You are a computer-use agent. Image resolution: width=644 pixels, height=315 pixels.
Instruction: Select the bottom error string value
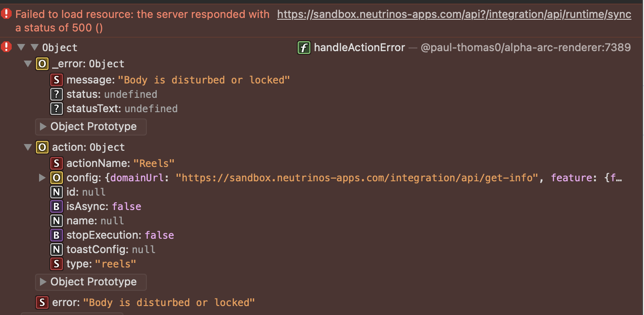click(169, 302)
